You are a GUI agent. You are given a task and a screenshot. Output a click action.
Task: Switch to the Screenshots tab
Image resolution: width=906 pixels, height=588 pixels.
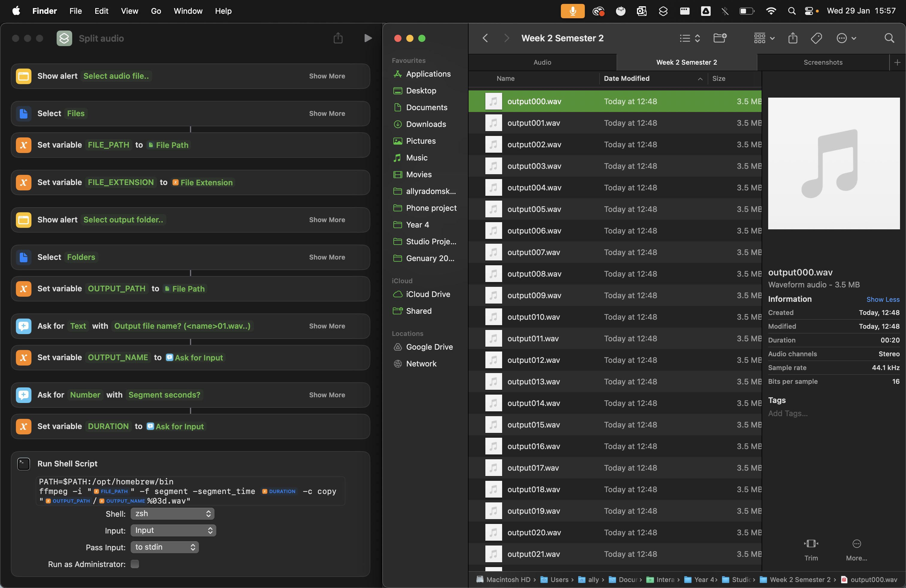point(823,62)
